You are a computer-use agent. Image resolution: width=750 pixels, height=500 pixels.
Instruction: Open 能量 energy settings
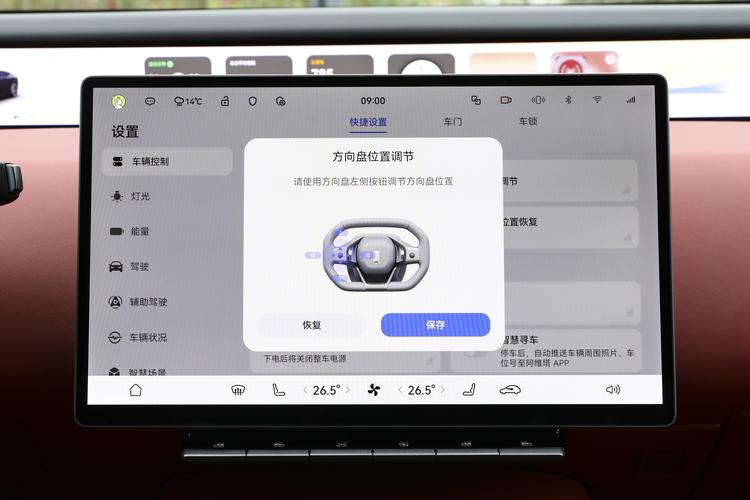(x=139, y=231)
